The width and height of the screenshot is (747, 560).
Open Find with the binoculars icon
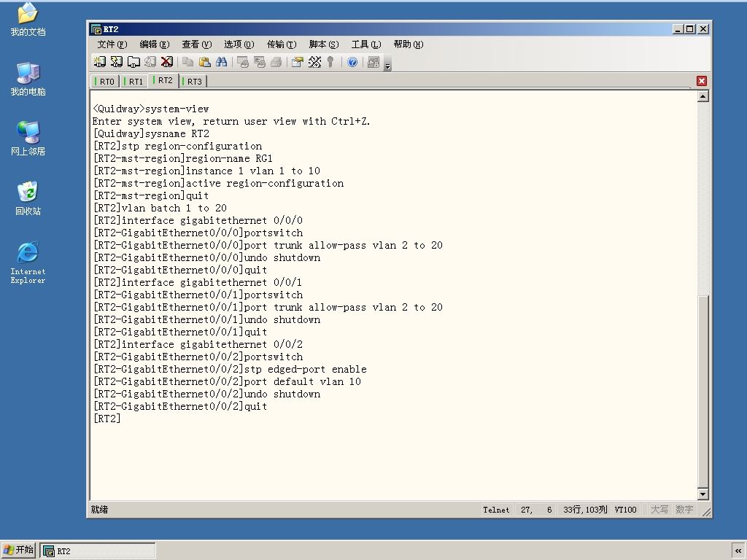[x=222, y=62]
